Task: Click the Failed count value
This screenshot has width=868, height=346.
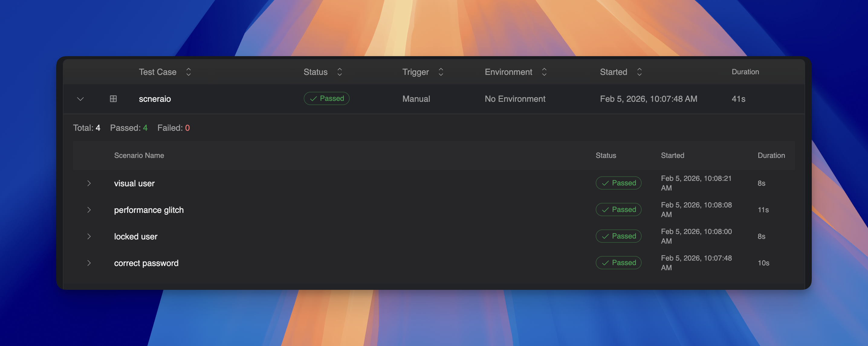Action: point(187,128)
